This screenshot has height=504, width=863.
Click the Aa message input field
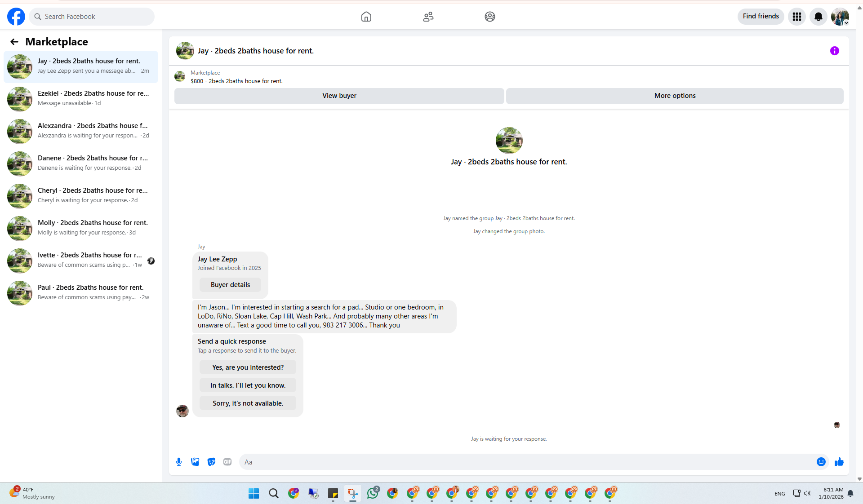click(x=526, y=462)
